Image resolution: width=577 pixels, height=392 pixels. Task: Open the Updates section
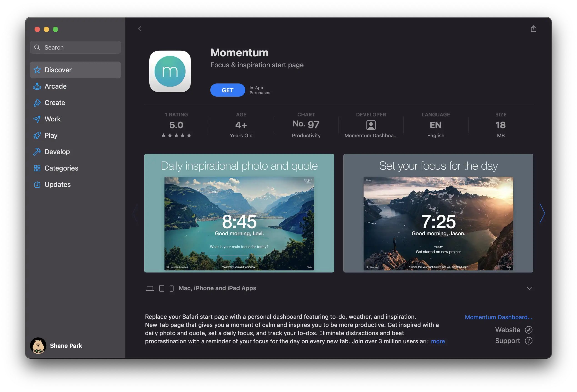[57, 184]
